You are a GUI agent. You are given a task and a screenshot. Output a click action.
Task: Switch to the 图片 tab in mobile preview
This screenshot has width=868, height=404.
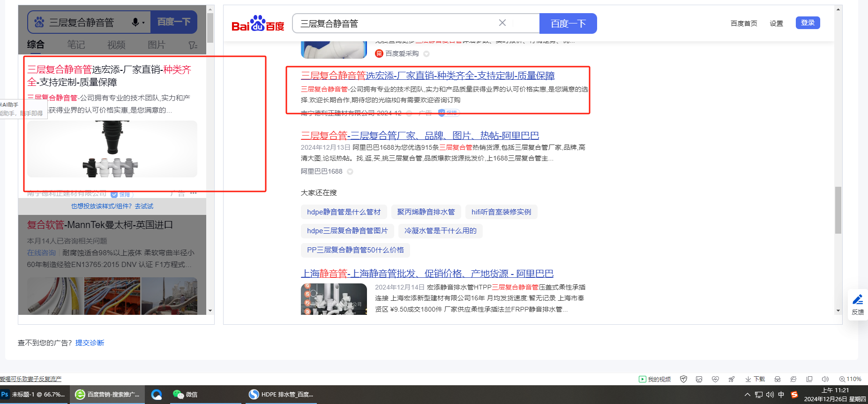click(x=157, y=45)
